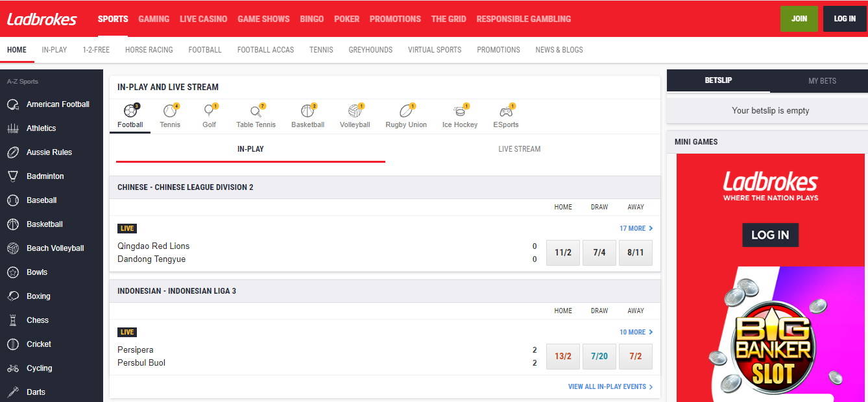Open Bingo in the top menu

click(x=312, y=19)
